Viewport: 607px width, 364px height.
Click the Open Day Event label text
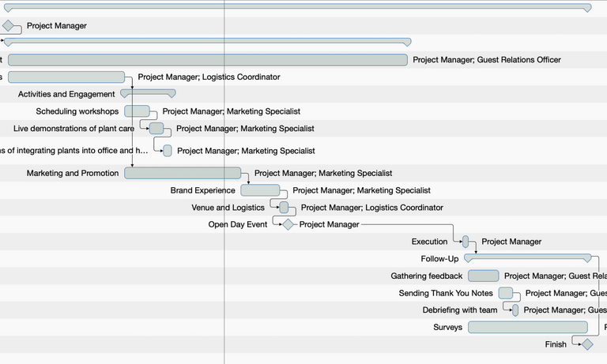point(237,224)
